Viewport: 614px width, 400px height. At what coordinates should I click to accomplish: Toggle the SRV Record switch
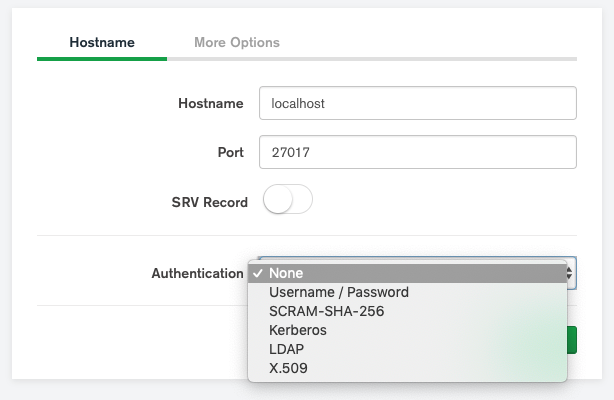click(288, 199)
